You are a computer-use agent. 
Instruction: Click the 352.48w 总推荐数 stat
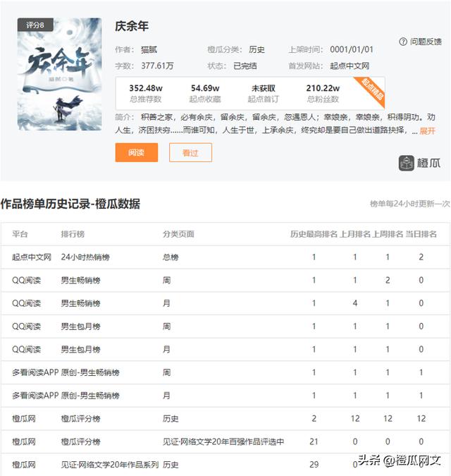pyautogui.click(x=146, y=93)
